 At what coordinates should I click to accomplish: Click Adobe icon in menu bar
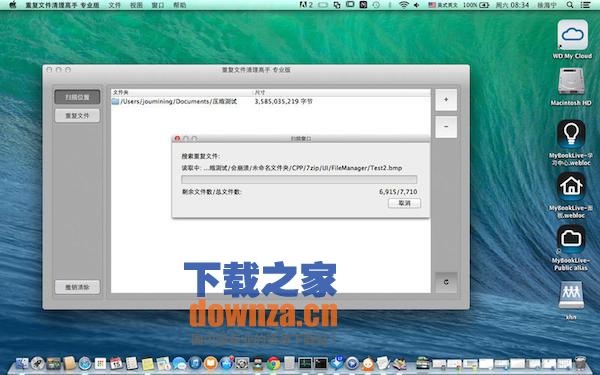tap(306, 5)
